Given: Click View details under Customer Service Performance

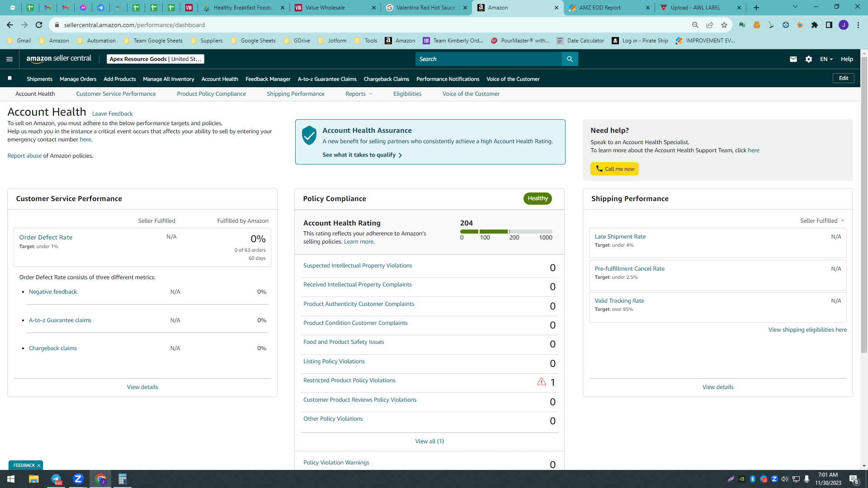Looking at the screenshot, I should (142, 387).
